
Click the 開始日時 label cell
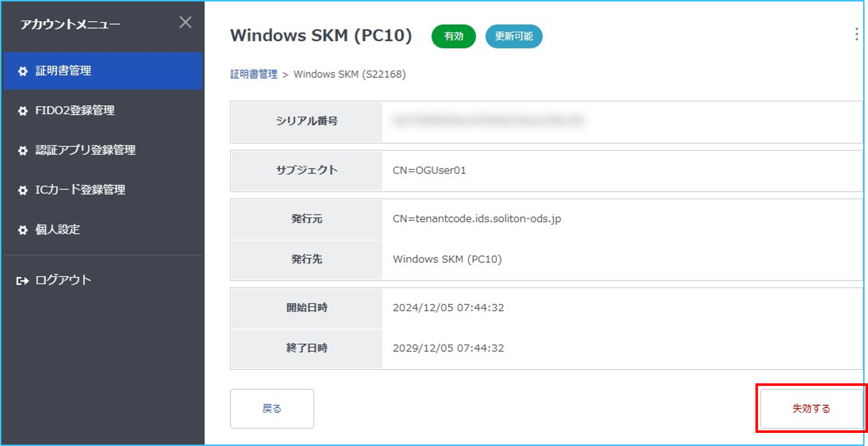pyautogui.click(x=307, y=308)
